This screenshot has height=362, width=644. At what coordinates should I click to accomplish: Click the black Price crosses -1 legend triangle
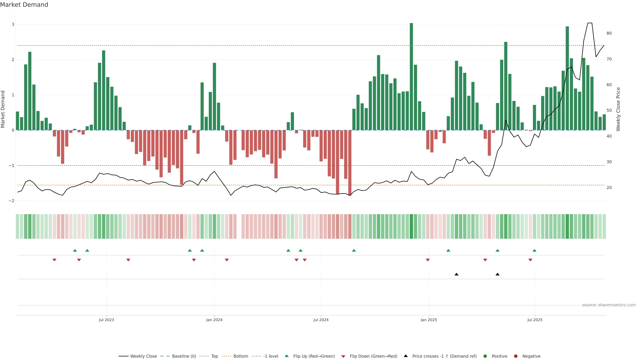[x=406, y=356]
